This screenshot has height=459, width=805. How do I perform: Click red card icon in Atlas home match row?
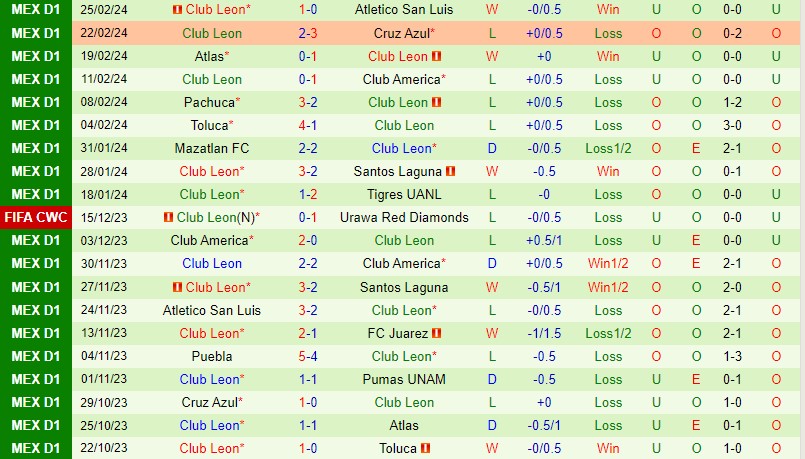(x=437, y=57)
